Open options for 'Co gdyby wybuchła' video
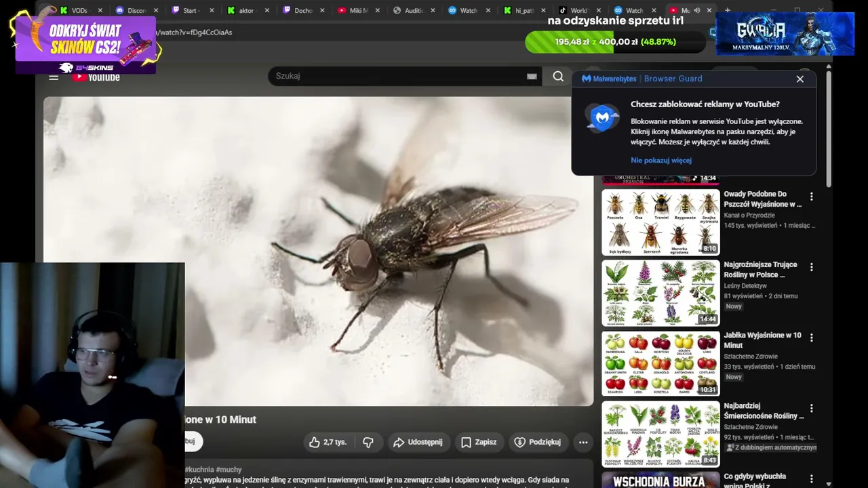Viewport: 868px width, 488px height. click(x=811, y=479)
